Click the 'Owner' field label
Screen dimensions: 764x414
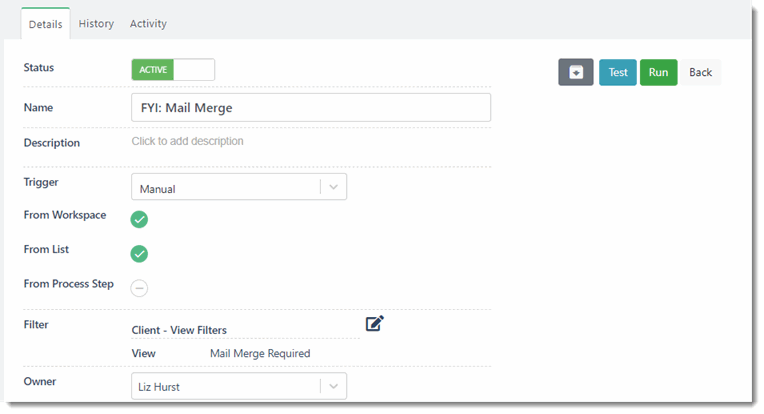pyautogui.click(x=39, y=381)
